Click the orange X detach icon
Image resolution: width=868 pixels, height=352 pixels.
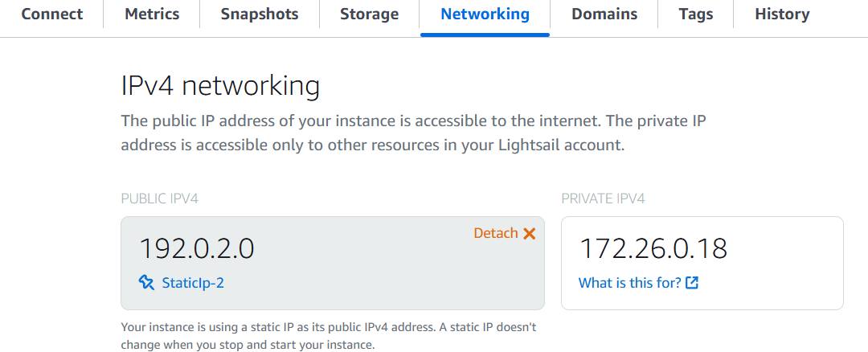[x=529, y=234]
